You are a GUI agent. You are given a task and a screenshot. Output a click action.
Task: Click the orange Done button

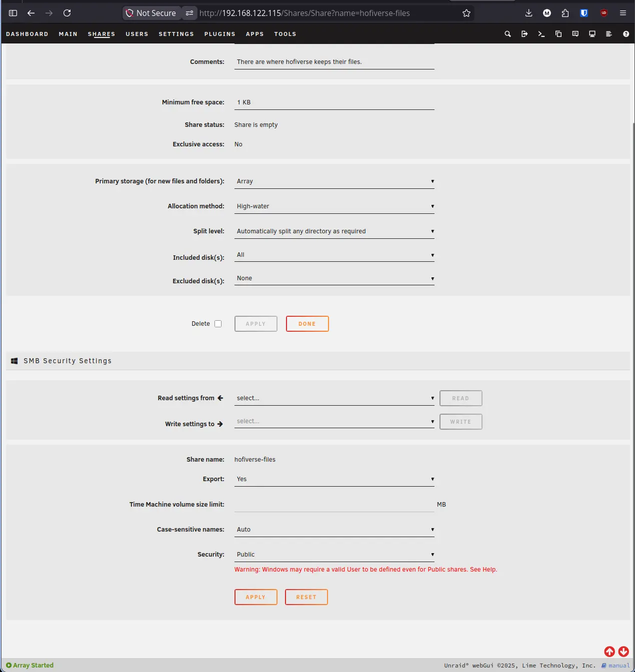[307, 324]
